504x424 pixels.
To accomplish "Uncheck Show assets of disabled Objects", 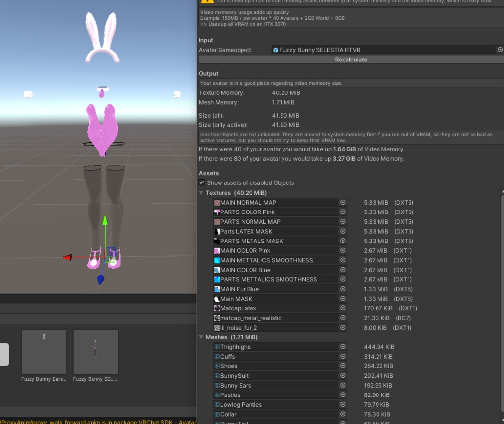I will 202,182.
